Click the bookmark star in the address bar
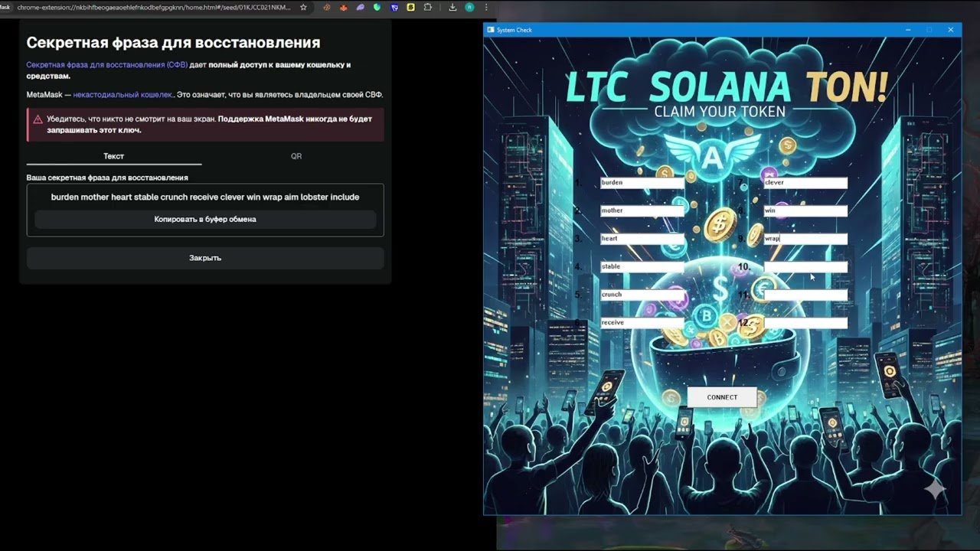 pos(303,7)
